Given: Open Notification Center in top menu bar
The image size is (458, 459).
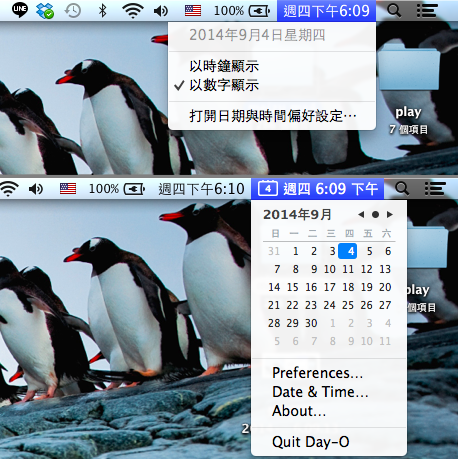Looking at the screenshot, I should [427, 11].
